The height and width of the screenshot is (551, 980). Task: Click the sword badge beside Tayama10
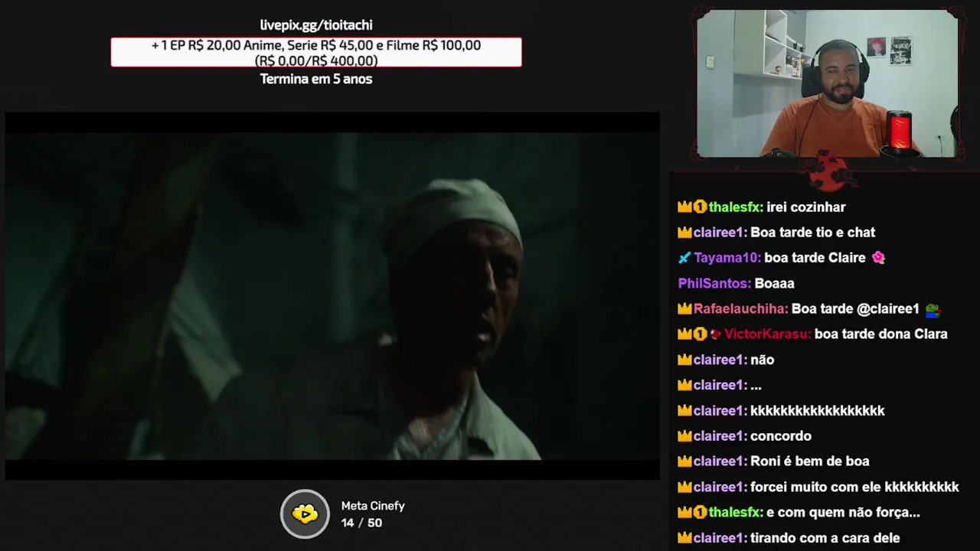coord(684,258)
